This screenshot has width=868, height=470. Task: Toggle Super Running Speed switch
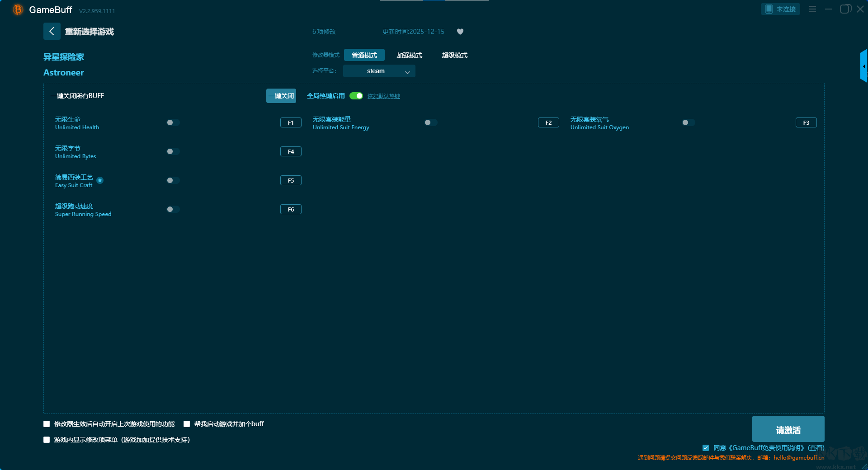(x=173, y=209)
